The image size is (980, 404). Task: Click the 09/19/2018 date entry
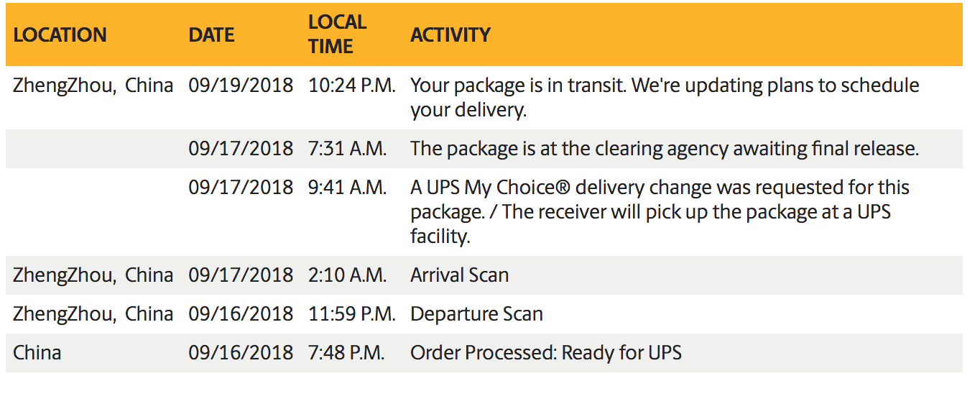[241, 85]
